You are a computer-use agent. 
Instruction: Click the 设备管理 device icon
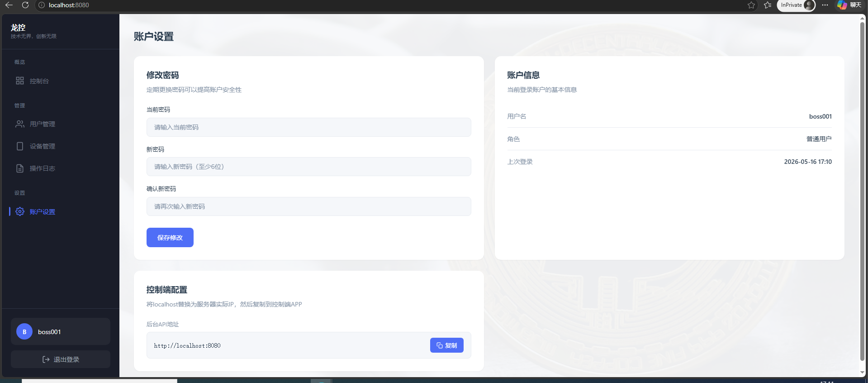point(20,146)
